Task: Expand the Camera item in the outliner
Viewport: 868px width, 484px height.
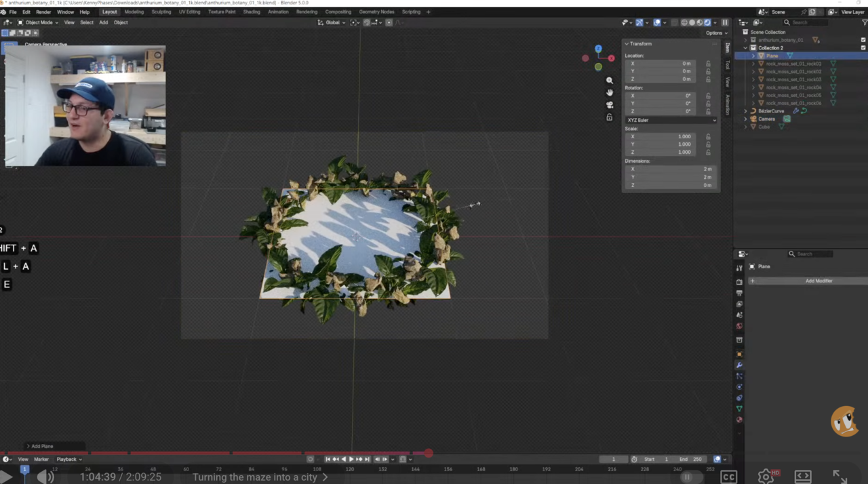Action: pyautogui.click(x=745, y=119)
